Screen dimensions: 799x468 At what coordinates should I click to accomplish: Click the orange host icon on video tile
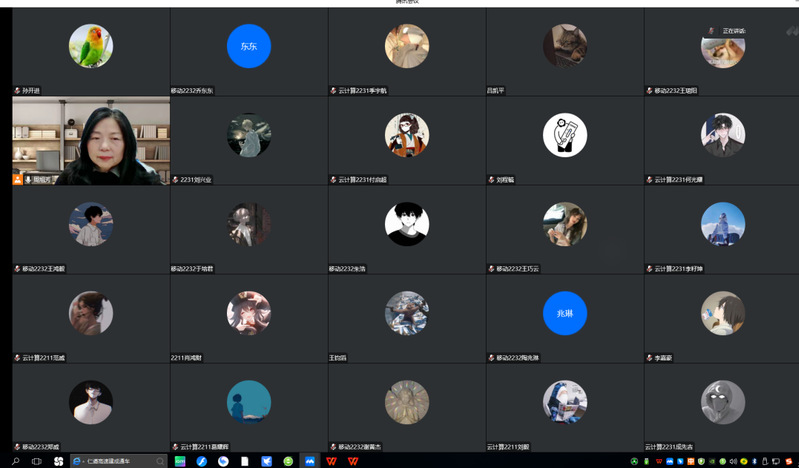pyautogui.click(x=17, y=180)
